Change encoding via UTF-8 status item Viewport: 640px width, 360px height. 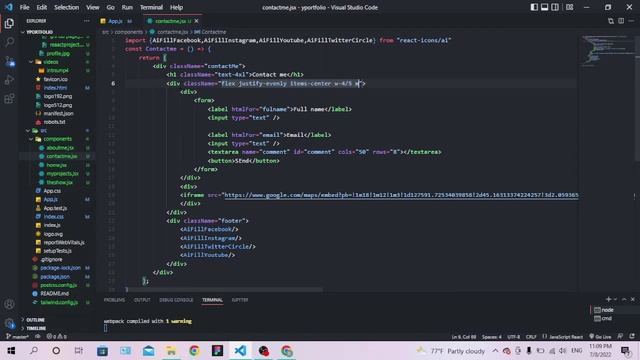tap(513, 337)
